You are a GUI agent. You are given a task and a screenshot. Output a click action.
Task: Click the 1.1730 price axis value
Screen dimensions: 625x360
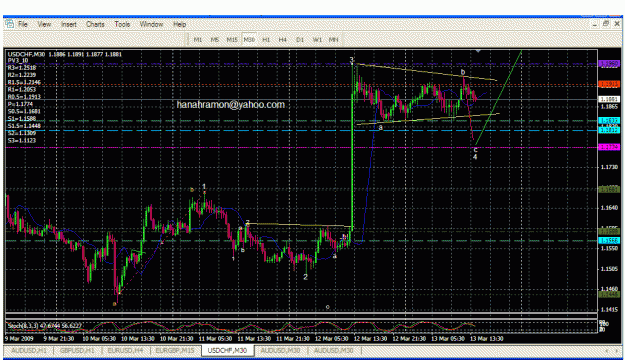(609, 167)
